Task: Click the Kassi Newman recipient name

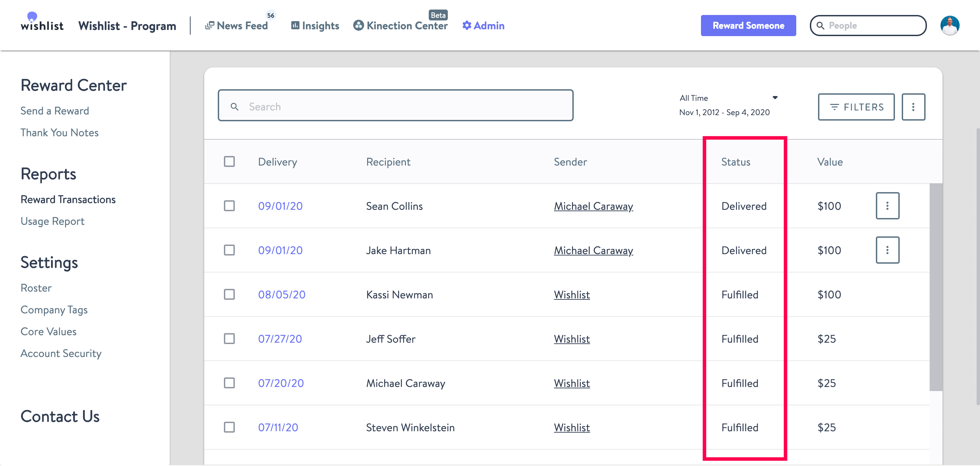Action: click(399, 294)
